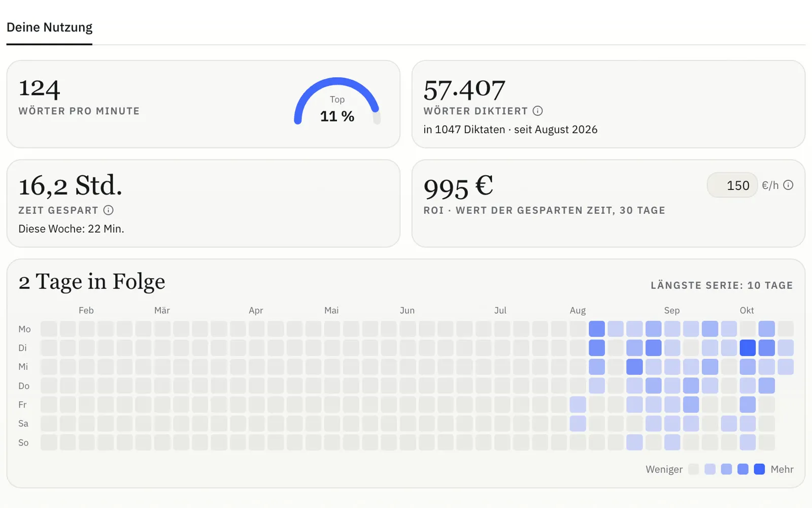Viewport: 812px width, 508px height.
Task: Click the Jun month label
Action: pyautogui.click(x=407, y=310)
